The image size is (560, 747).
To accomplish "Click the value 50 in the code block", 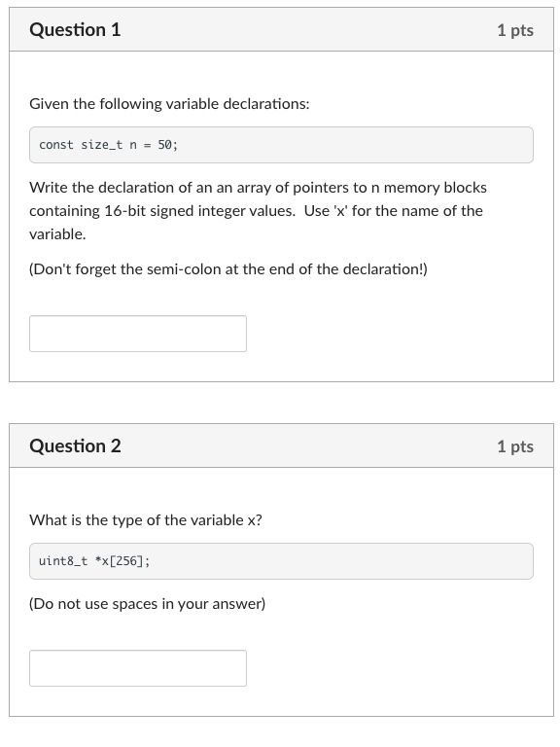I will 164,145.
